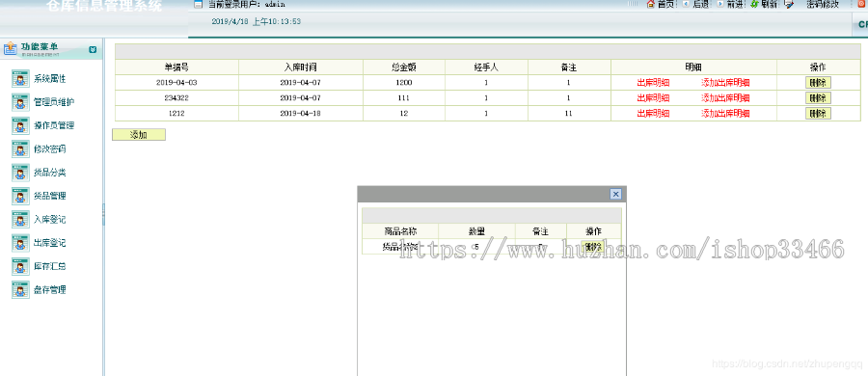The width and height of the screenshot is (868, 376).
Task: Click the 盘存管理 sidebar icon
Action: (20, 289)
